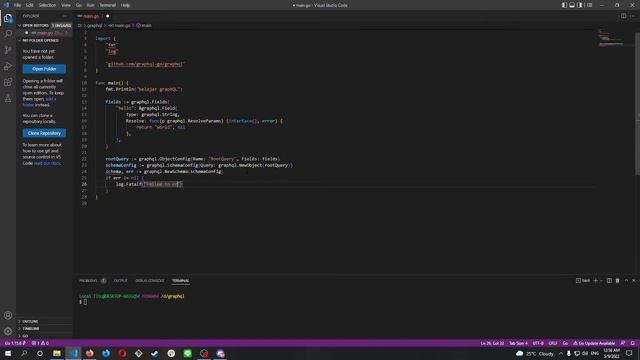Select the main.go editor tab

93,16
